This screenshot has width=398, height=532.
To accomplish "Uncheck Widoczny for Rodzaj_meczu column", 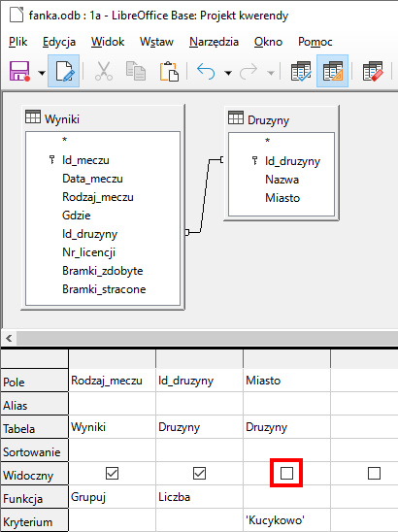I will 112,473.
